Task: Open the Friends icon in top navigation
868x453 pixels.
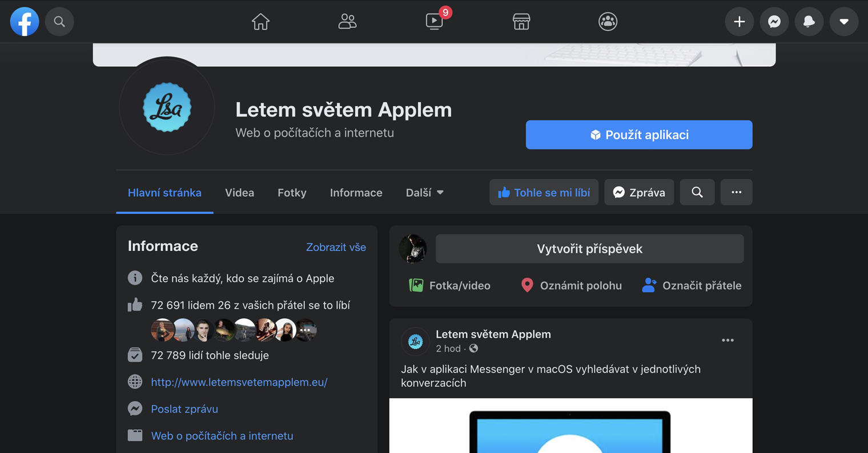Action: coord(347,22)
